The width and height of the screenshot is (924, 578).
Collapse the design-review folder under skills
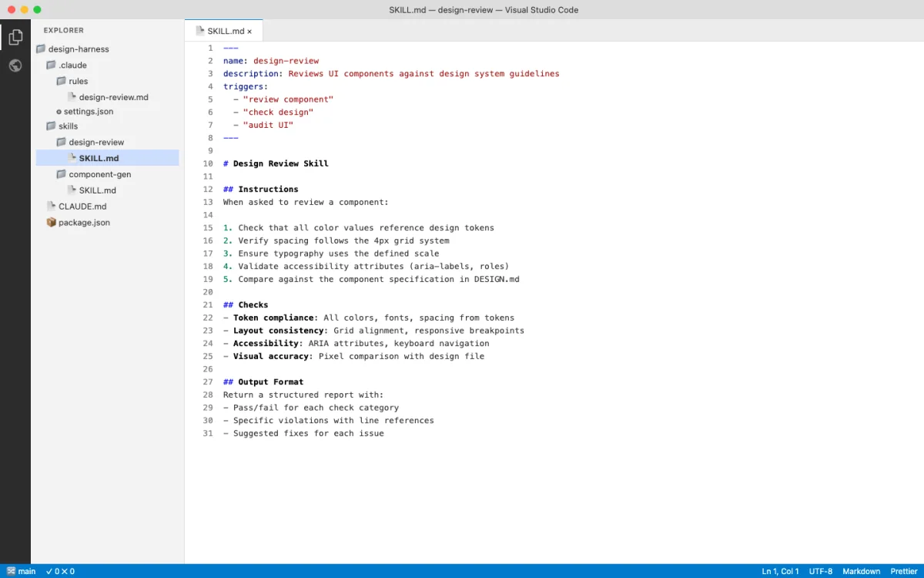(x=90, y=142)
